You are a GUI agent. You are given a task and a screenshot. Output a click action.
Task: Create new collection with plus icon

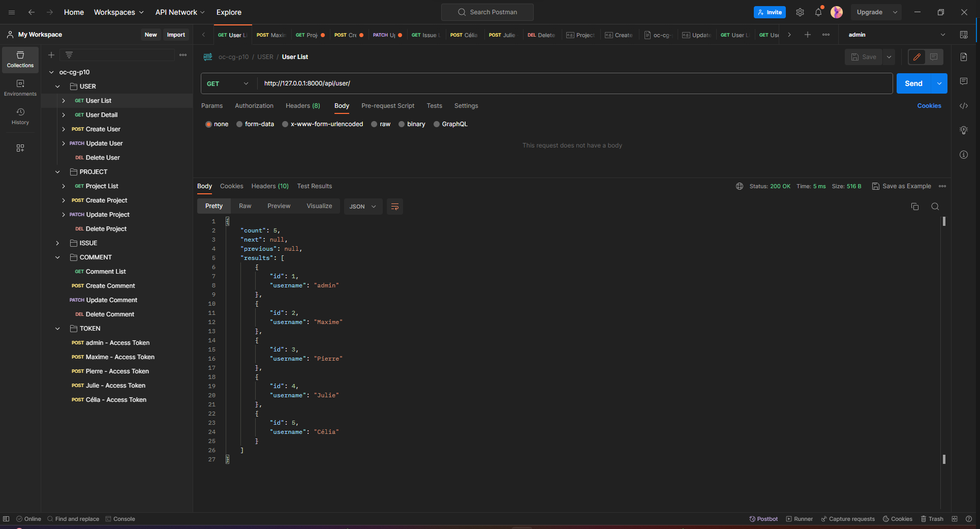[x=51, y=55]
